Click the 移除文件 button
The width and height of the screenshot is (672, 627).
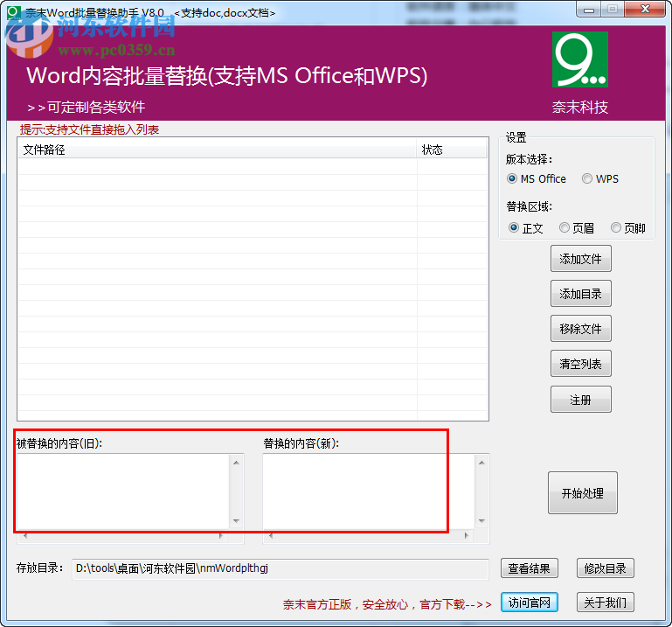tap(581, 329)
